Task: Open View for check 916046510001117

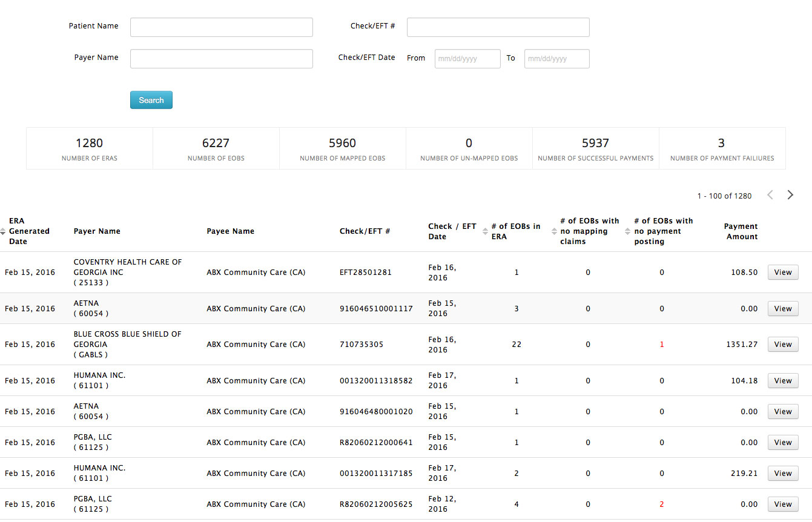Action: pyautogui.click(x=782, y=309)
